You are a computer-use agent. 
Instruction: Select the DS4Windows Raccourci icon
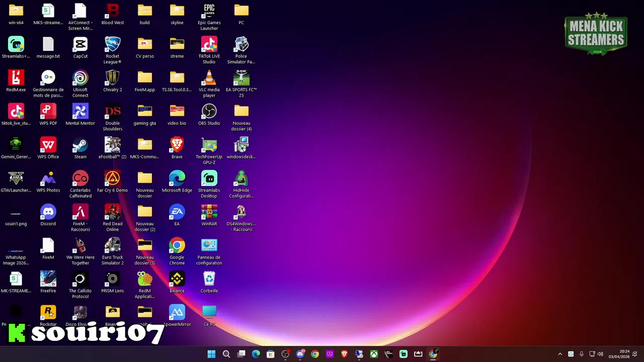pos(242,218)
